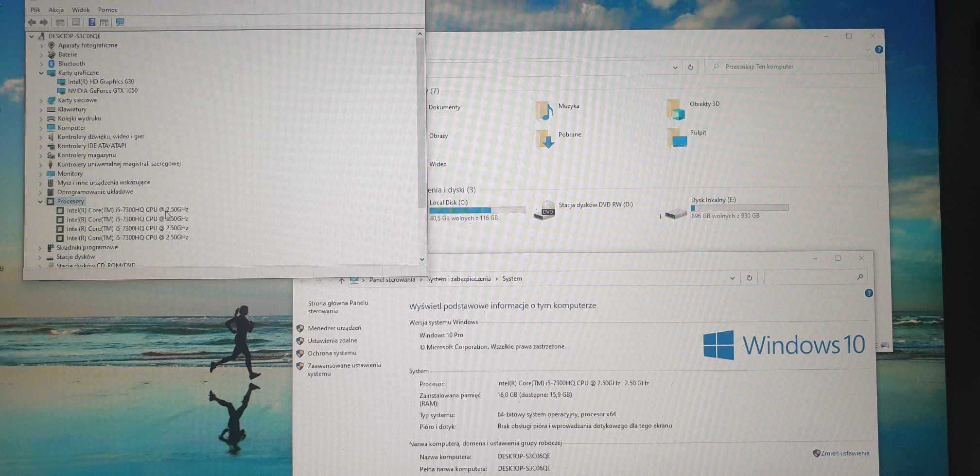Click the shield icon beside Zmień ustawienia
The image size is (980, 476).
click(817, 453)
